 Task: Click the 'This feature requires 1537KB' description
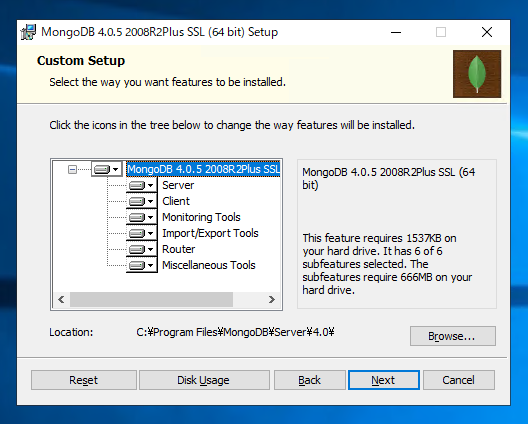click(x=387, y=264)
